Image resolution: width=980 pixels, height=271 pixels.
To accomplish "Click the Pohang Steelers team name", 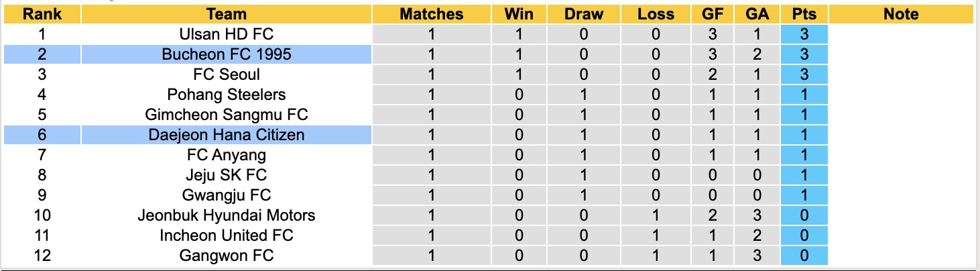I will [227, 95].
